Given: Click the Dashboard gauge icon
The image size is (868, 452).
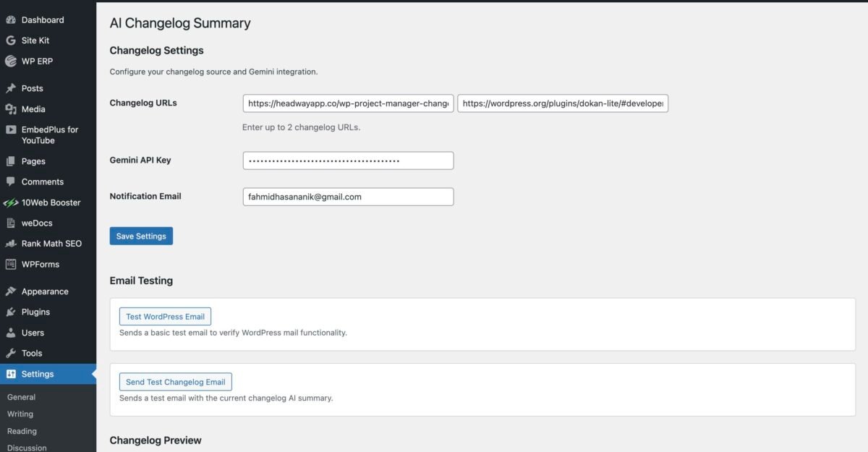Looking at the screenshot, I should [11, 20].
